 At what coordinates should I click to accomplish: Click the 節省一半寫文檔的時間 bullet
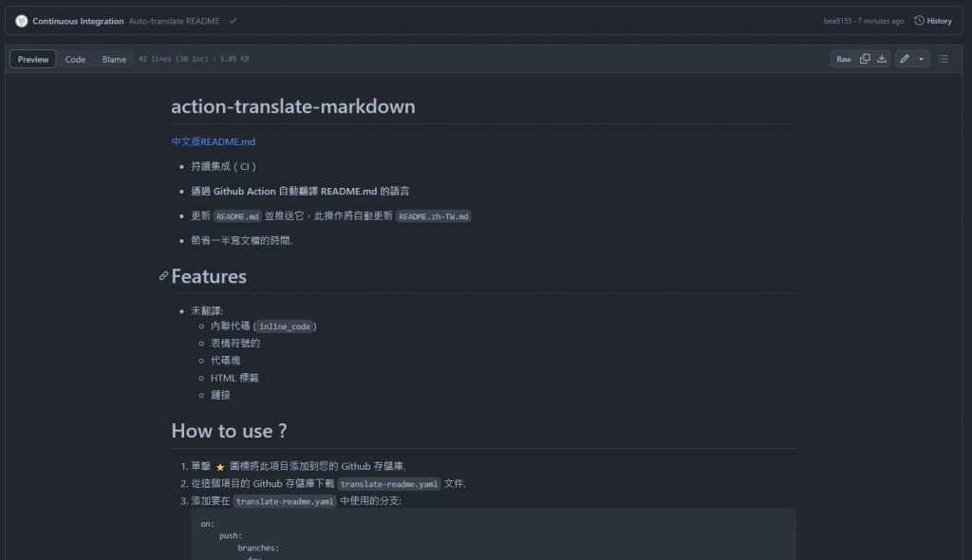[242, 240]
